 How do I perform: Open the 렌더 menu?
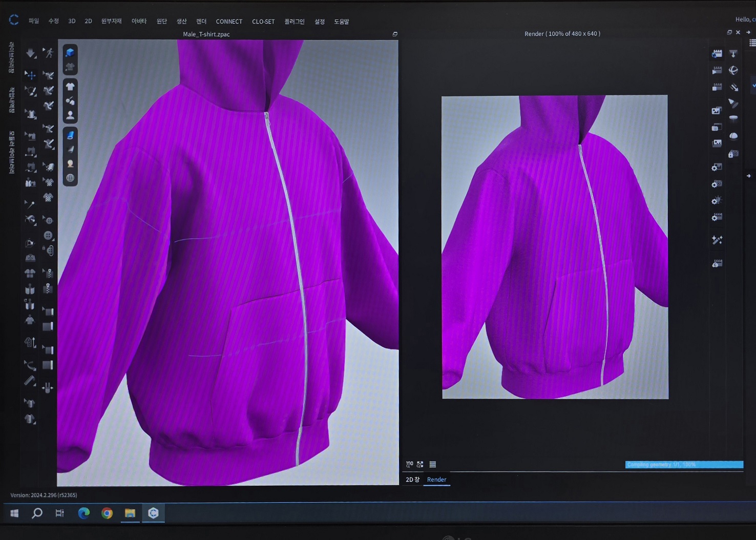[x=201, y=22]
